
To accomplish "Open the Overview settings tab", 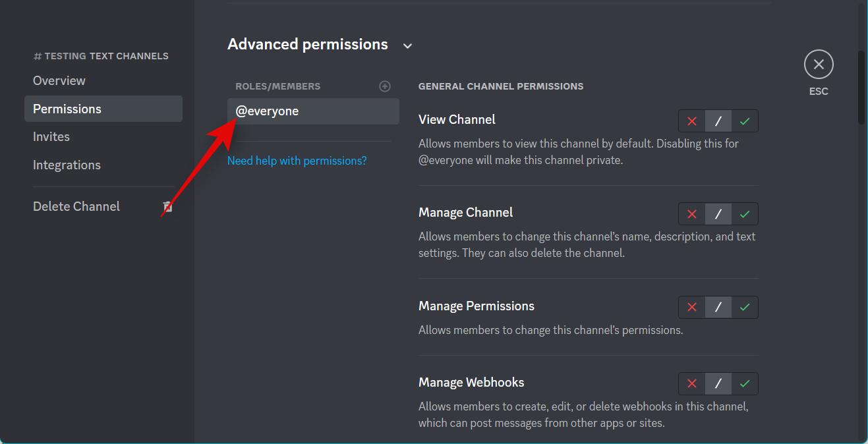I will point(59,80).
